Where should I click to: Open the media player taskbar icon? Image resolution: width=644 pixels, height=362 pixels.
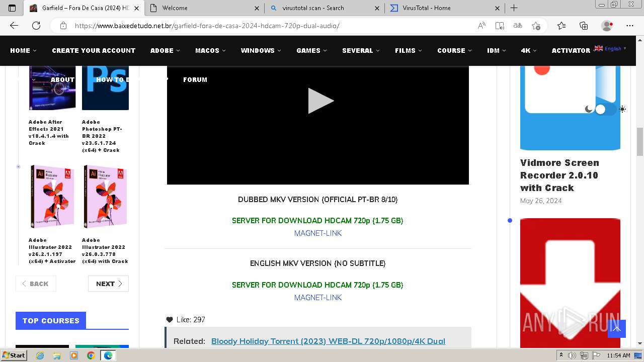point(74,355)
